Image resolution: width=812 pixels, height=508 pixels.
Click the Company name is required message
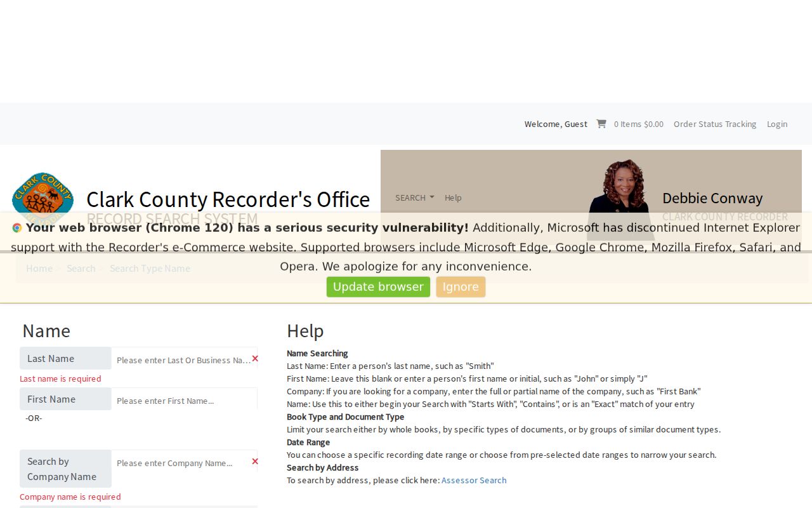[x=70, y=497]
